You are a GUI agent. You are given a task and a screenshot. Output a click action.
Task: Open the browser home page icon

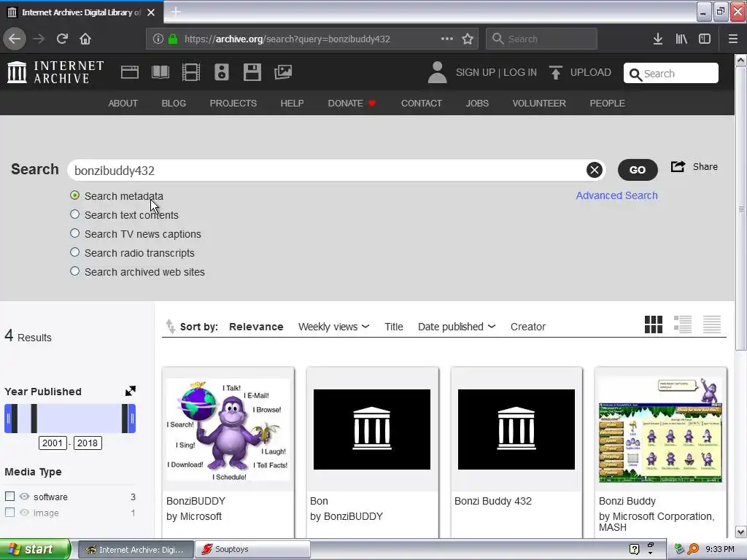click(85, 39)
